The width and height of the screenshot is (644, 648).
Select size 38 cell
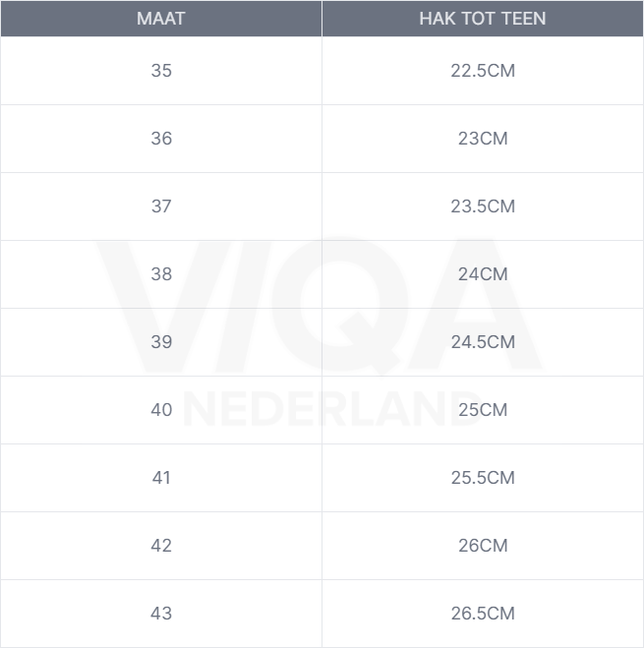(x=161, y=274)
